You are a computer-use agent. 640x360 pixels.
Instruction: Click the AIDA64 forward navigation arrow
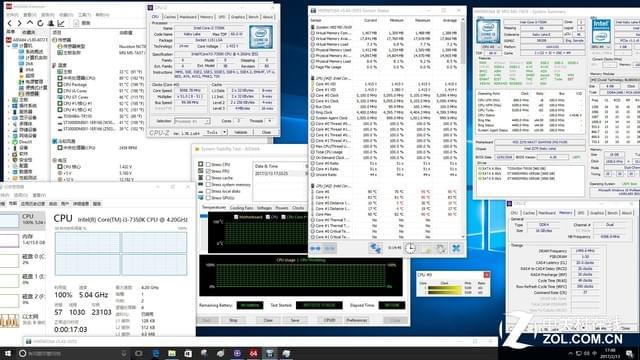click(19, 23)
